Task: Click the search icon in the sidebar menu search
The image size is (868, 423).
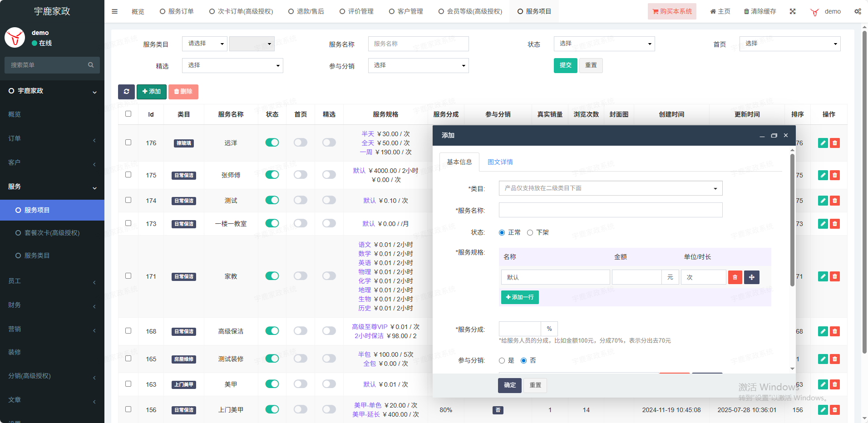Action: 91,65
